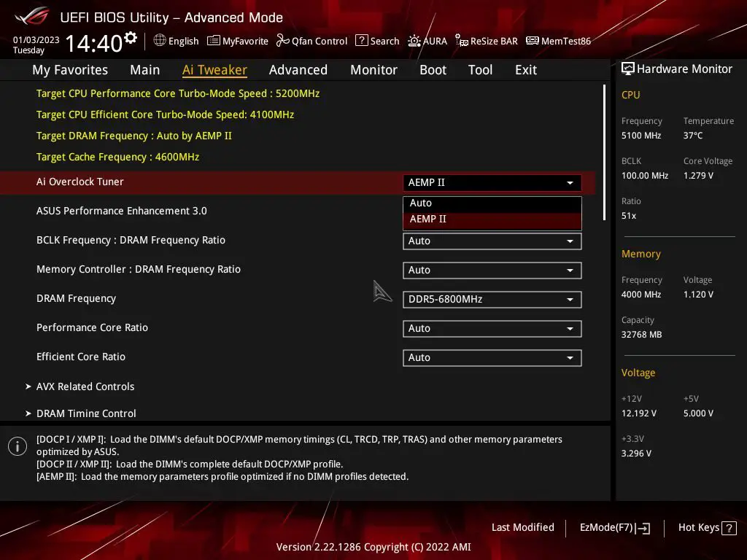Click BCLK 100.00 MHz value
Screen dimensions: 747x560
tap(645, 176)
